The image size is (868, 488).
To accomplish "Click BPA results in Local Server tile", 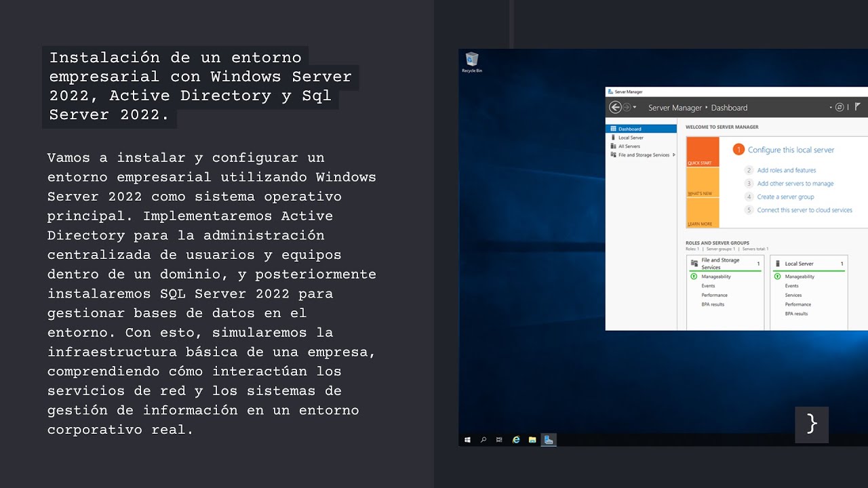I will click(x=796, y=314).
